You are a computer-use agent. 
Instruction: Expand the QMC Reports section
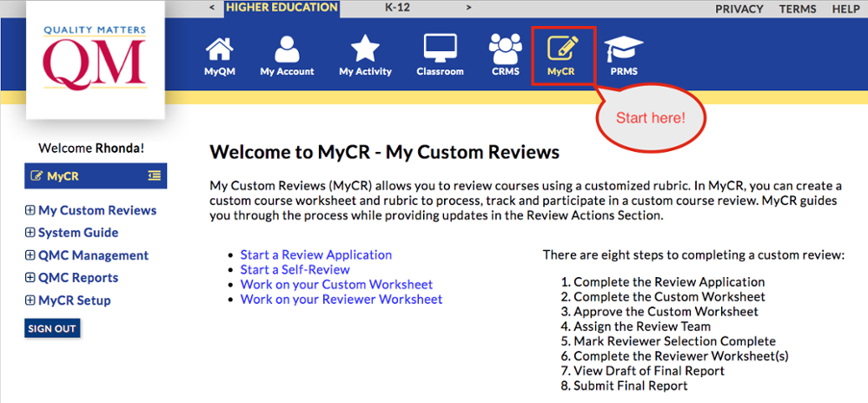click(x=30, y=278)
